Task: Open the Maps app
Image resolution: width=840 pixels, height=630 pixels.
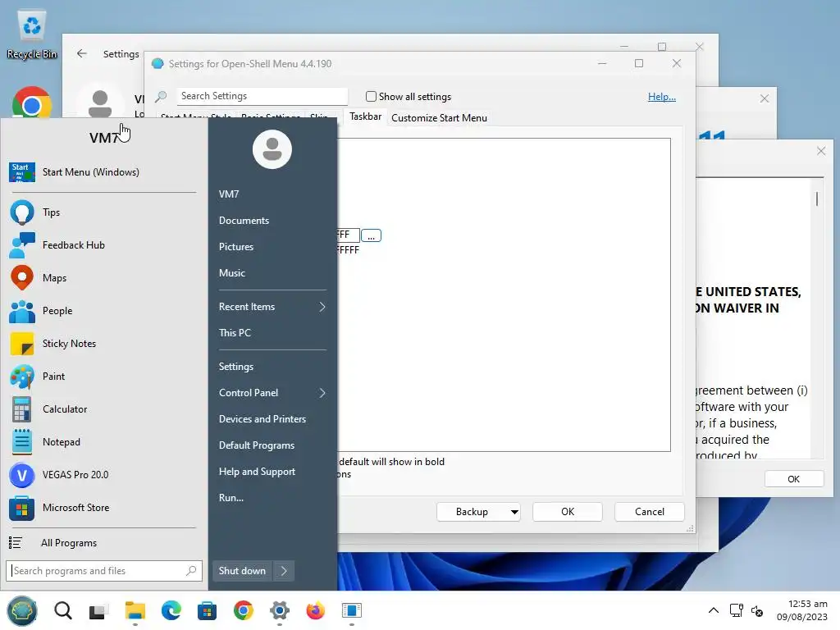Action: (x=103, y=277)
